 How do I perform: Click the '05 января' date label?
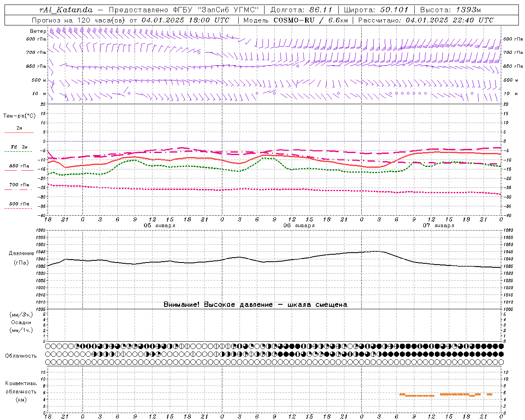point(160,226)
